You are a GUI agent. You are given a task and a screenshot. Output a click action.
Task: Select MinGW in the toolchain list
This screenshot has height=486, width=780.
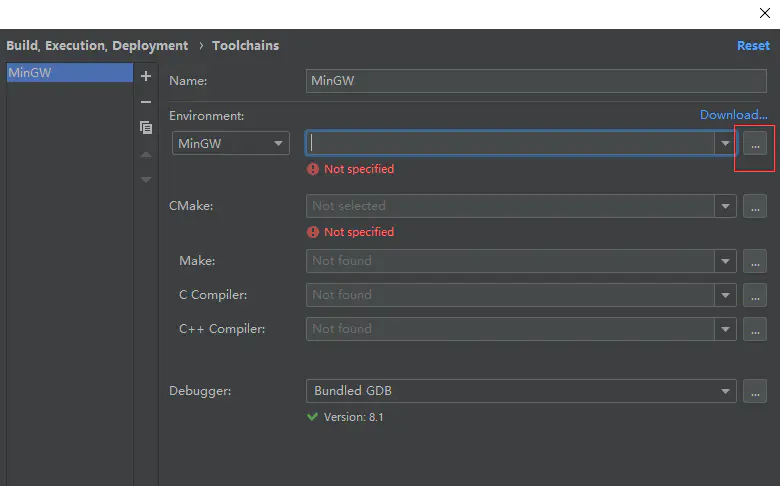[70, 73]
